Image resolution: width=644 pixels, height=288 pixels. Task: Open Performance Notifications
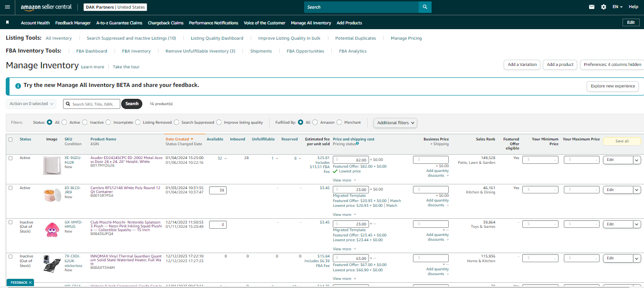click(x=213, y=22)
